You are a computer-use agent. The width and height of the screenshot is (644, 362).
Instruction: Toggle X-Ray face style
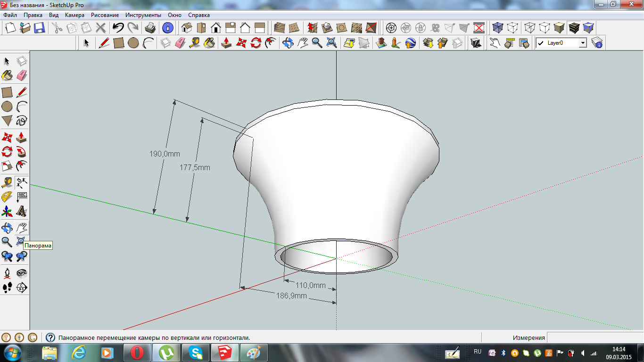click(x=498, y=28)
